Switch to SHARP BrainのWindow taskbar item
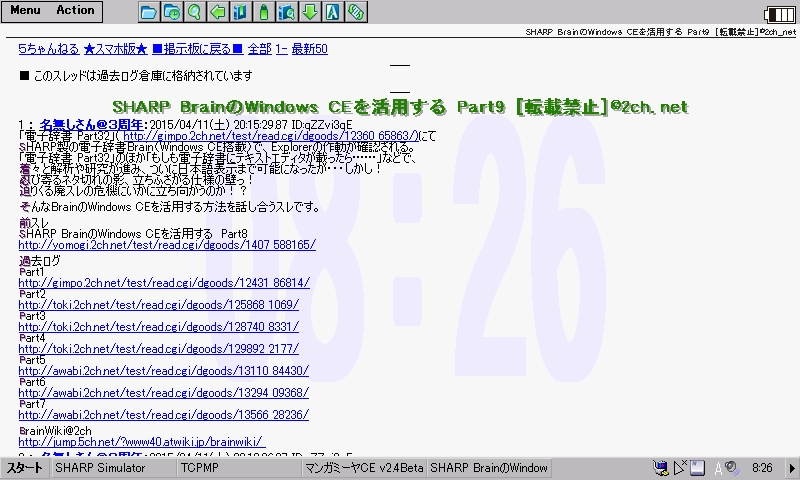This screenshot has width=800, height=480. click(489, 468)
